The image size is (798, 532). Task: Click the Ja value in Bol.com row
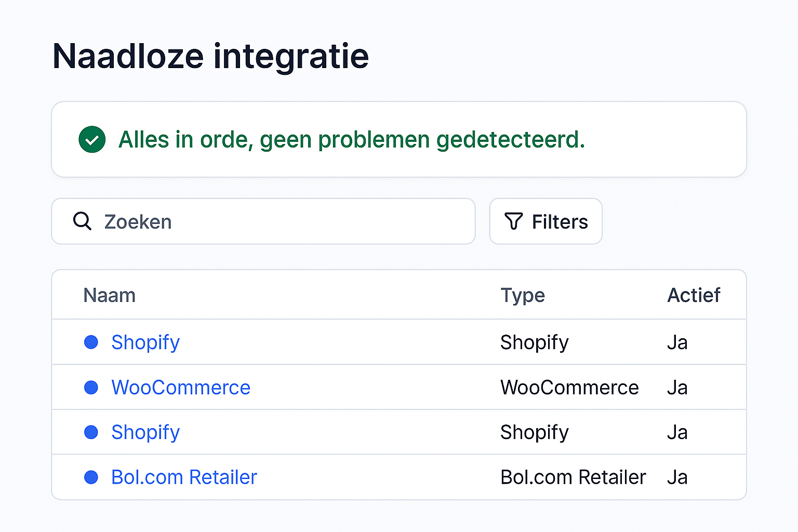click(677, 477)
